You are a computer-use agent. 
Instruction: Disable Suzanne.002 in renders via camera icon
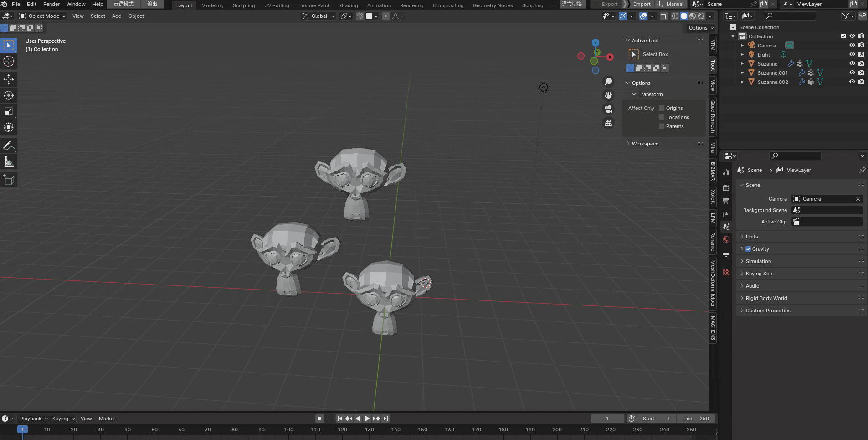861,82
